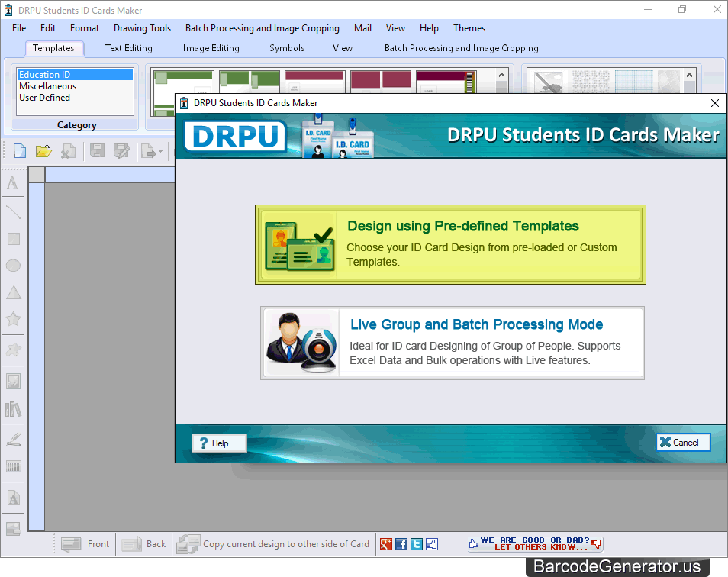
Task: Click the Back card side button
Action: [x=144, y=544]
